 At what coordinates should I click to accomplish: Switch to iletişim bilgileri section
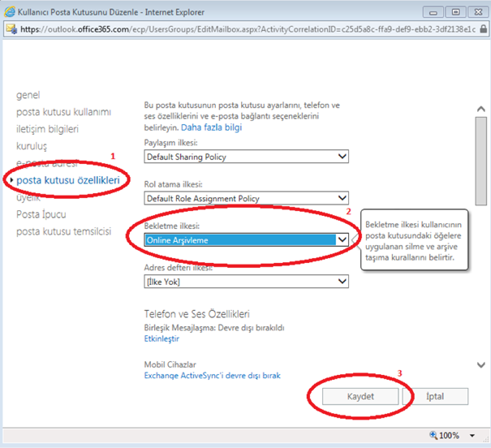pyautogui.click(x=47, y=129)
